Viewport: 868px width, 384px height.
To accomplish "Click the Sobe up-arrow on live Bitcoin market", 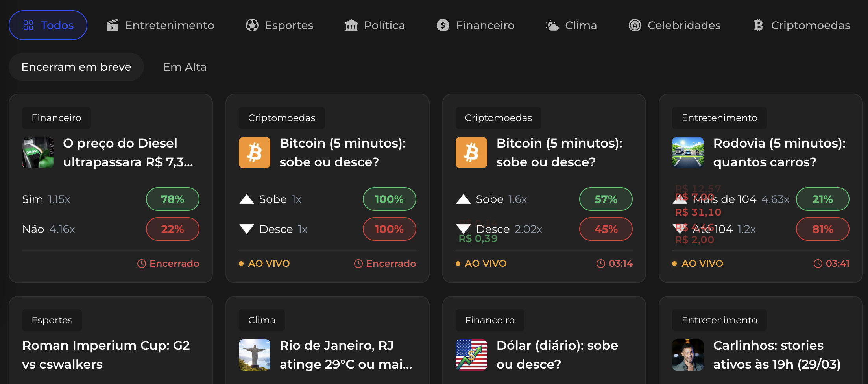I will (x=464, y=199).
